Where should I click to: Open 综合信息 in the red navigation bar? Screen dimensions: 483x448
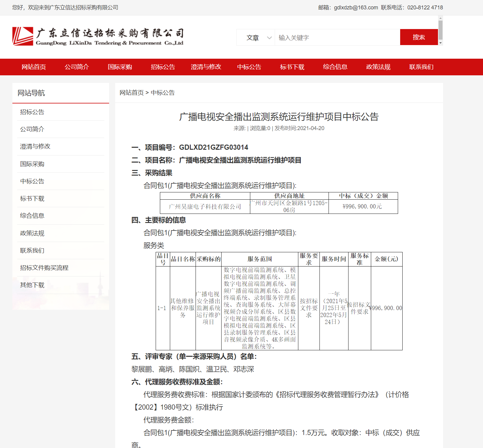335,67
